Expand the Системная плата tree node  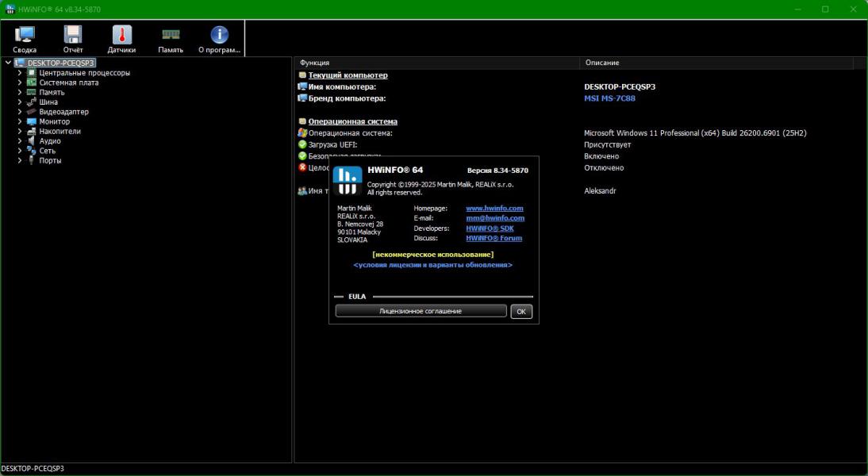click(20, 83)
